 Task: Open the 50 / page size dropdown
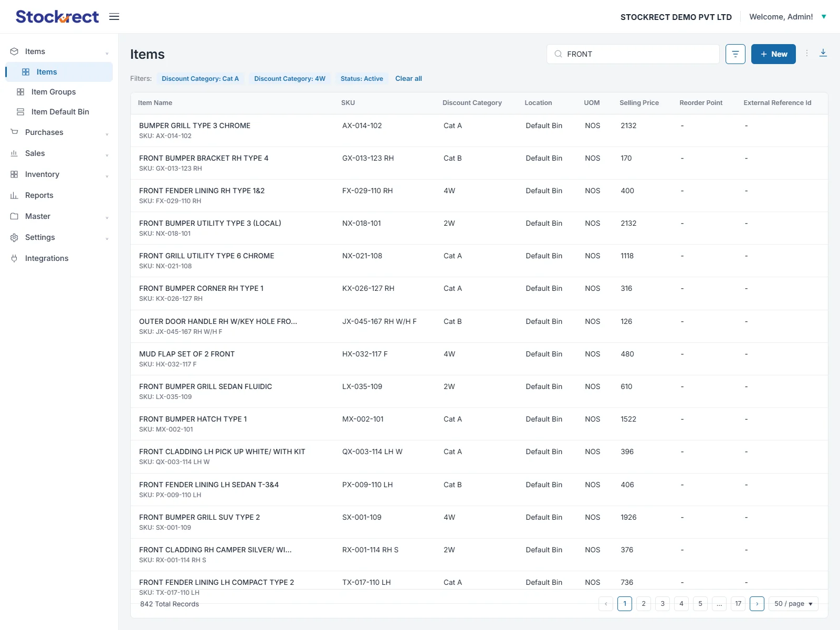coord(793,604)
